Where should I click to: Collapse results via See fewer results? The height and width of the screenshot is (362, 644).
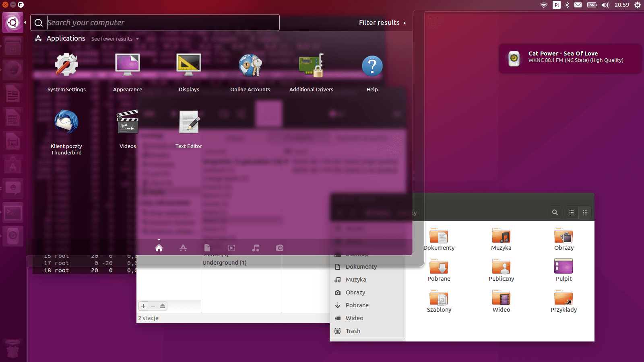tap(115, 39)
